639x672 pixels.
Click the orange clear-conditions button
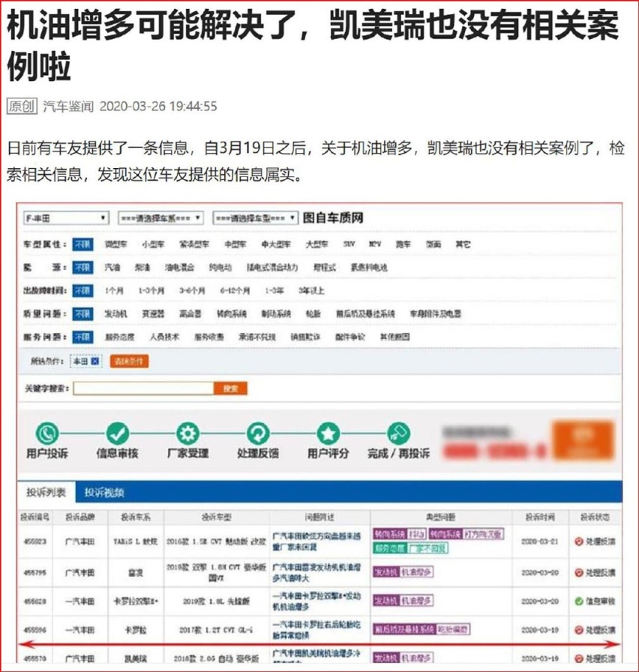click(130, 361)
